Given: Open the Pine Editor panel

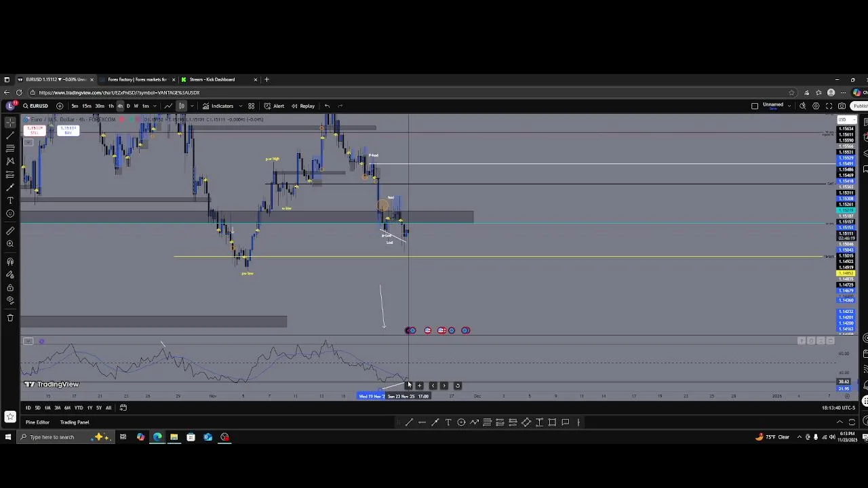Looking at the screenshot, I should click(37, 422).
